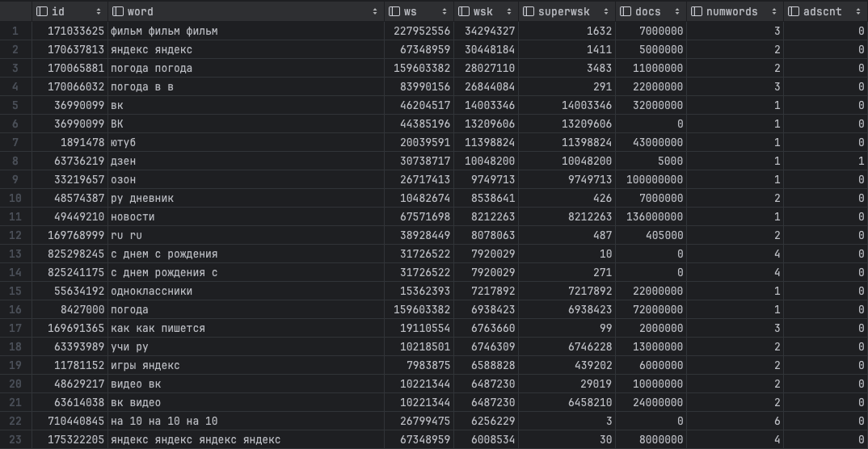
Task: Select the adscnt column header label
Action: [x=822, y=11]
